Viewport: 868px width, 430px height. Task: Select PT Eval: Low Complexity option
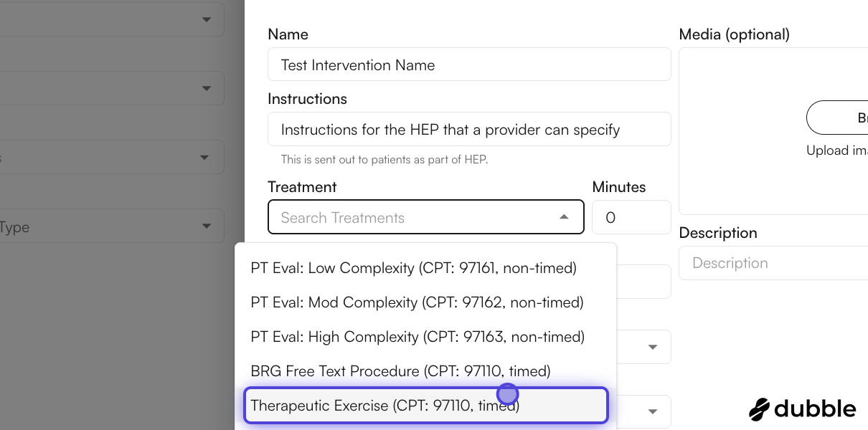coord(413,267)
